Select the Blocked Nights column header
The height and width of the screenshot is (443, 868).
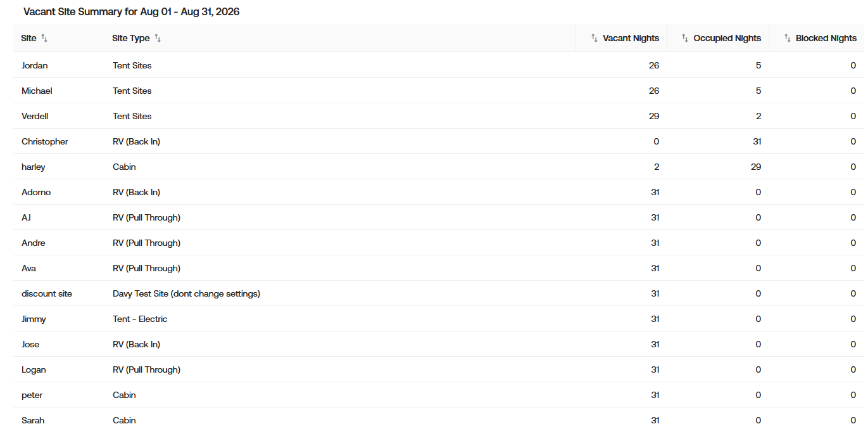tap(826, 38)
